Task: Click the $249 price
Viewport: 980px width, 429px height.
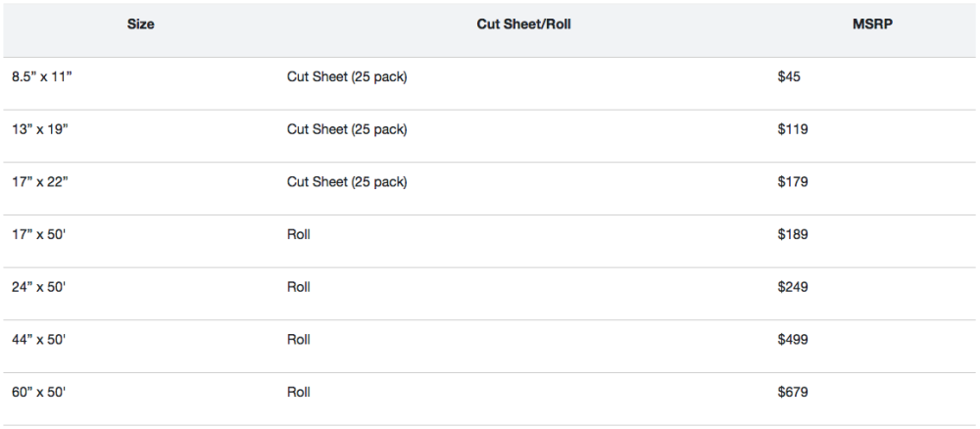Action: click(x=793, y=287)
